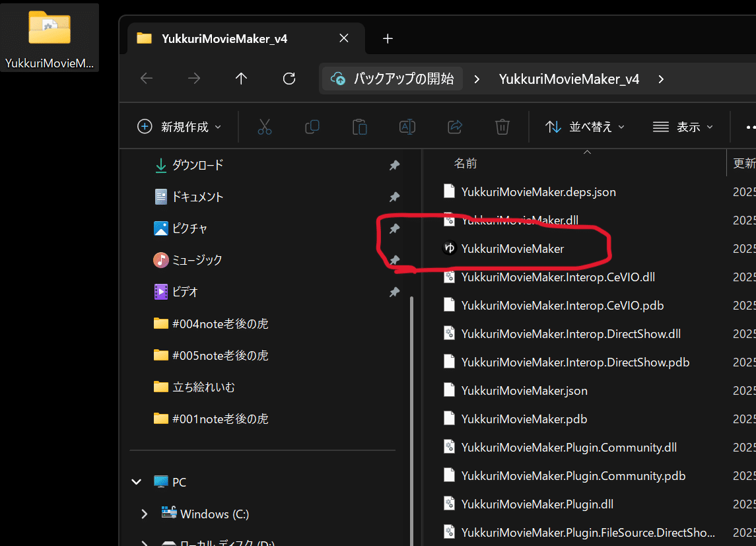Screen dimensions: 756x546
Task: Open the #005note老後の虎 folder
Action: click(211, 355)
